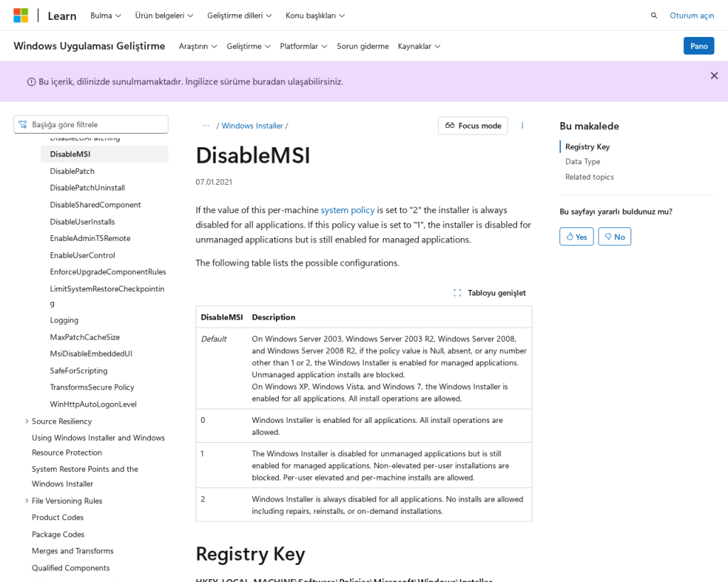Screen dimensions: 728x582
Task: Expand collapsed breadcrumb ellipsis
Action: (205, 126)
